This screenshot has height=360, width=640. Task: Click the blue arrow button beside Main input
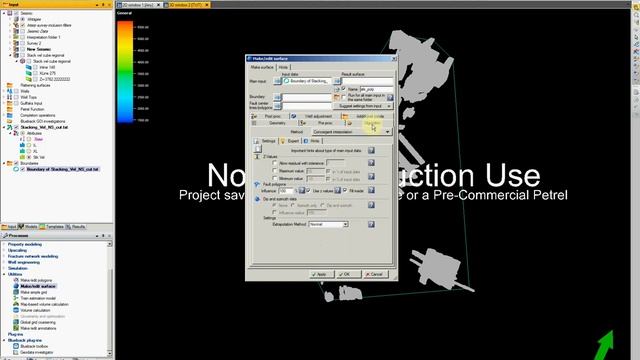[x=278, y=81]
